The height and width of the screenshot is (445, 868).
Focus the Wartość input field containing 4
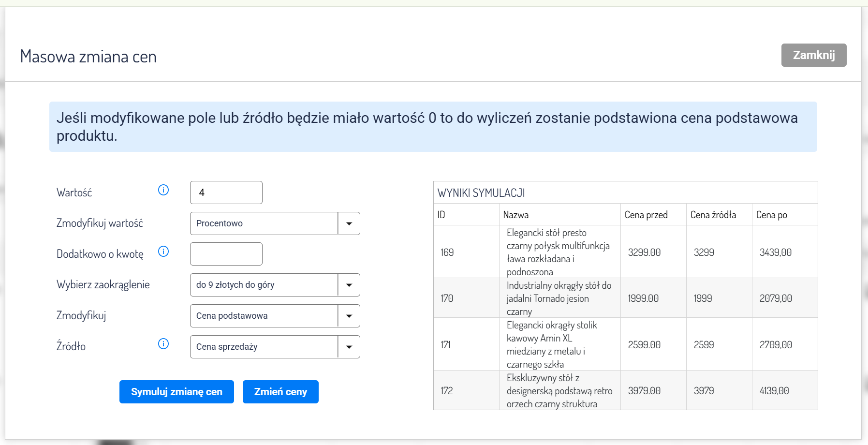226,193
